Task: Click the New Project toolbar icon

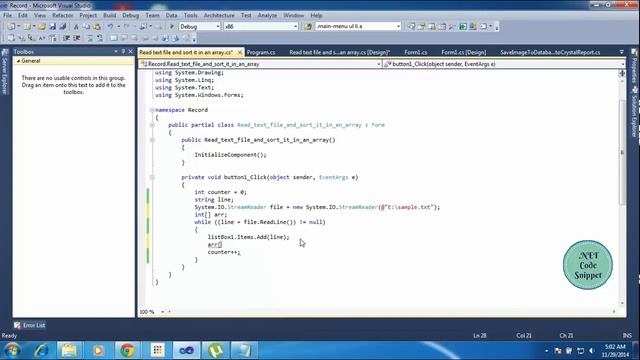Action: click(x=11, y=27)
